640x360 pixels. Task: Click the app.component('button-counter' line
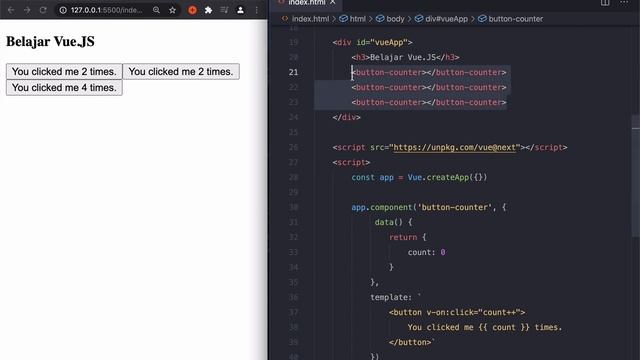429,207
